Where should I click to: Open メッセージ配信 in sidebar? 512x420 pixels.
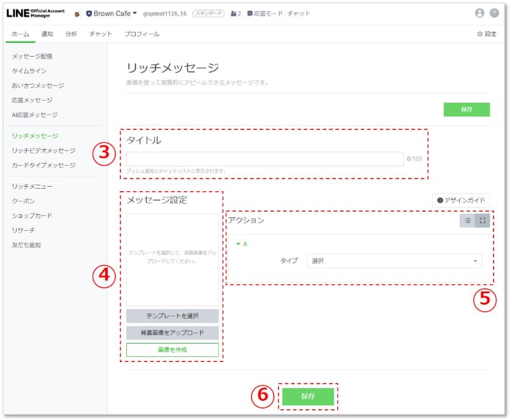[x=32, y=57]
